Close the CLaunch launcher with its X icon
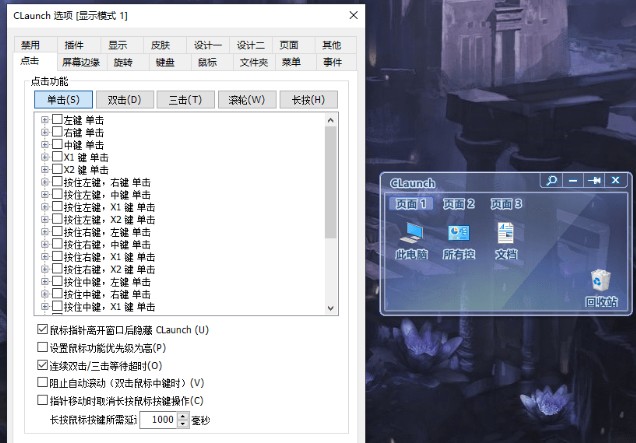Image resolution: width=636 pixels, height=443 pixels. 616,180
